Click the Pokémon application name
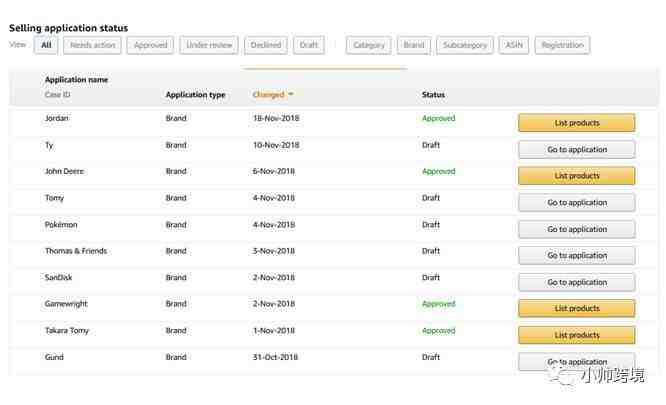Viewport: 666px width, 405px height. tap(61, 225)
